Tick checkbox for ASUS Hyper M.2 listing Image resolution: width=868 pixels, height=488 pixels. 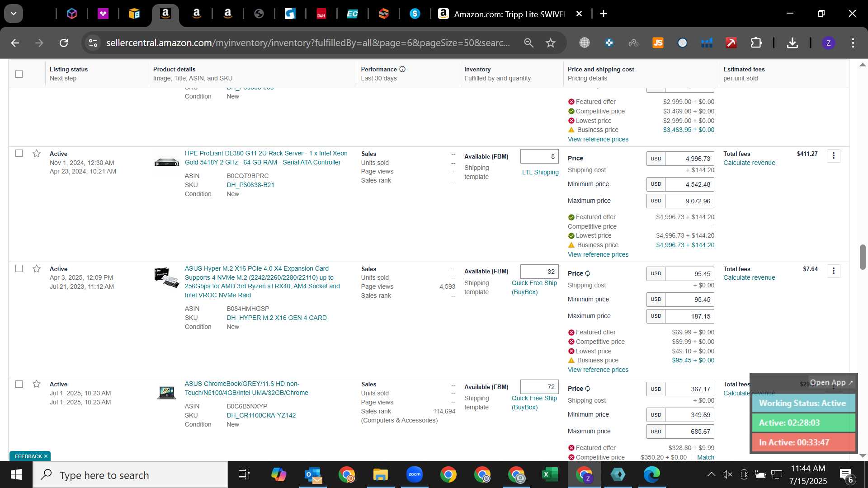(19, 268)
